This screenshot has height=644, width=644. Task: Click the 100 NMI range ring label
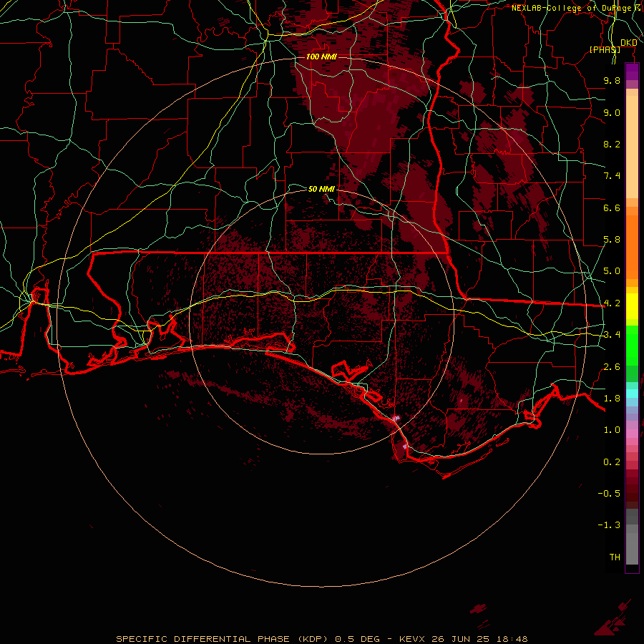click(321, 57)
